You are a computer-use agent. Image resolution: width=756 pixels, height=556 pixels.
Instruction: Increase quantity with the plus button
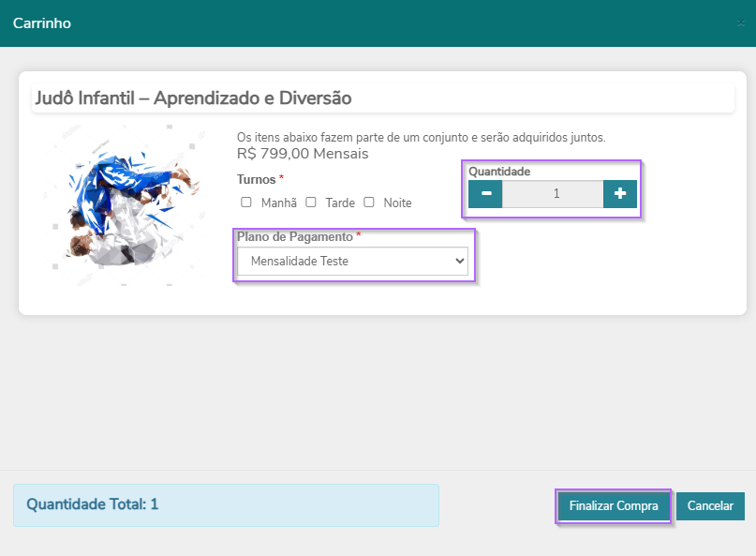pos(619,194)
